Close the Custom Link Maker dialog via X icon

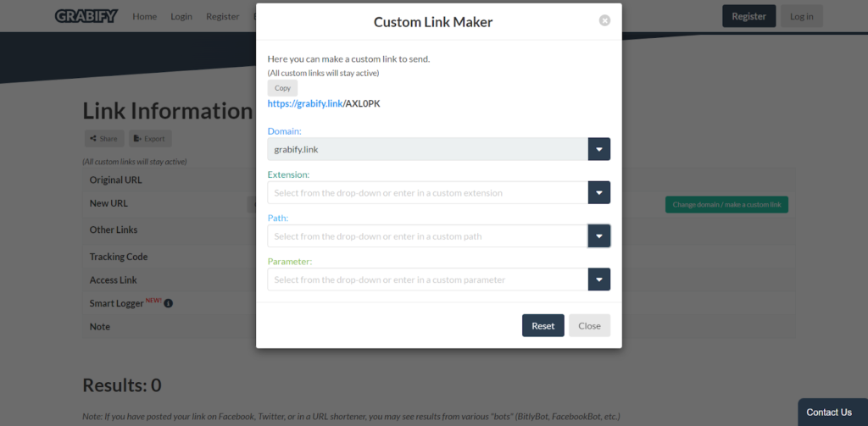604,20
